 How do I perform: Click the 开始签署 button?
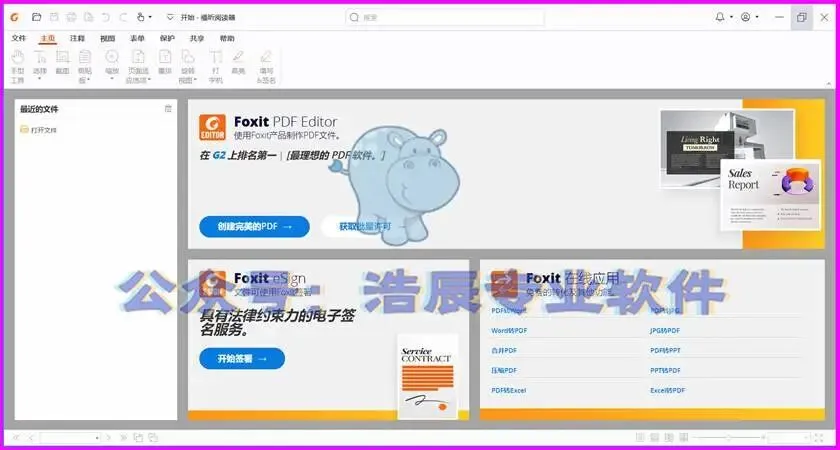(x=242, y=358)
